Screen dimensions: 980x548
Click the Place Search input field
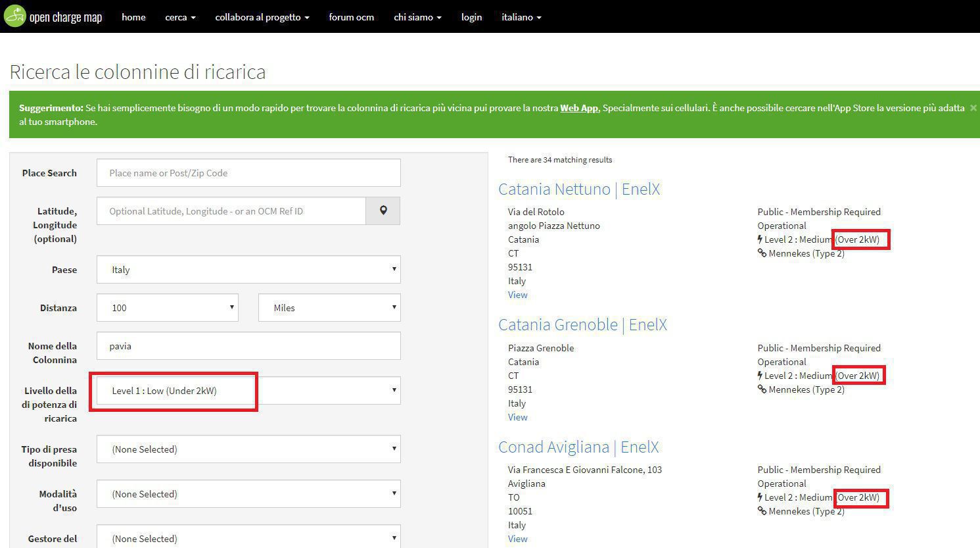[248, 173]
